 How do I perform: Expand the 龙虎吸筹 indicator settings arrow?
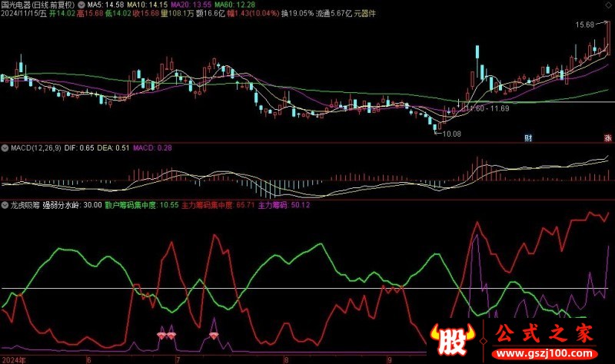coord(5,205)
